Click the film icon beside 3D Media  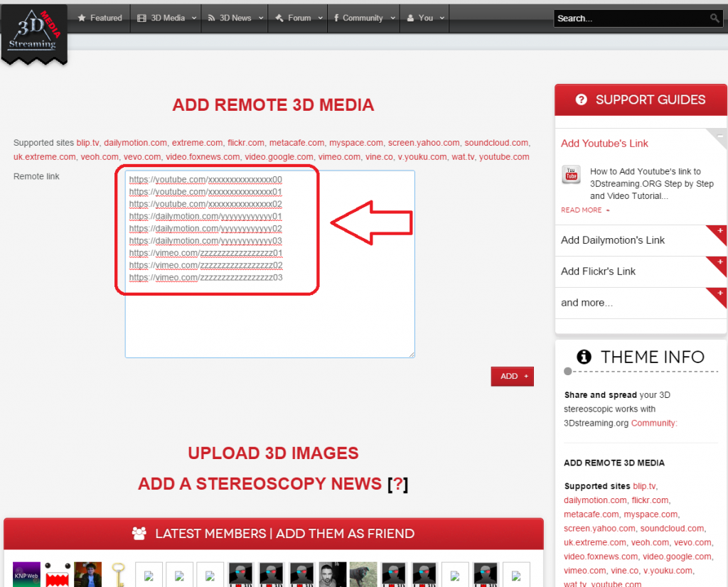141,18
